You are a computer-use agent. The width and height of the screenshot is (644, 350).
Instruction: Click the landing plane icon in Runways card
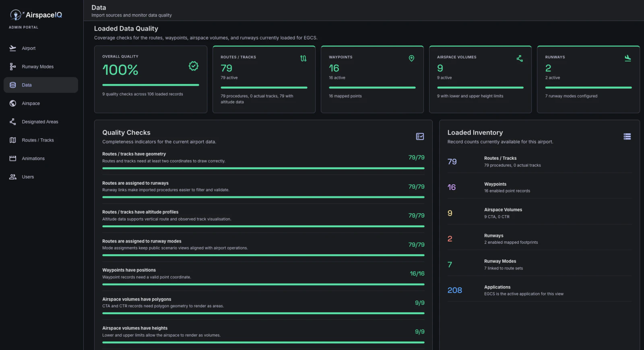click(628, 58)
